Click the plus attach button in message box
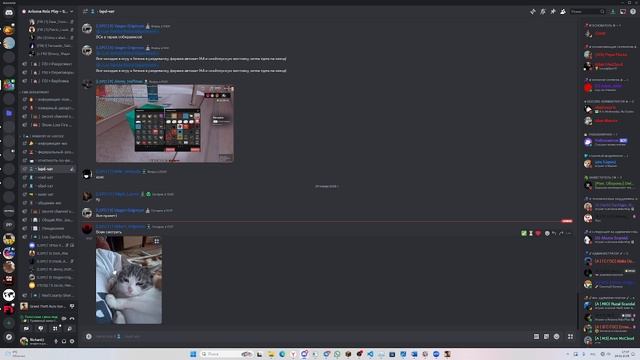This screenshot has width=640, height=360. pyautogui.click(x=89, y=336)
